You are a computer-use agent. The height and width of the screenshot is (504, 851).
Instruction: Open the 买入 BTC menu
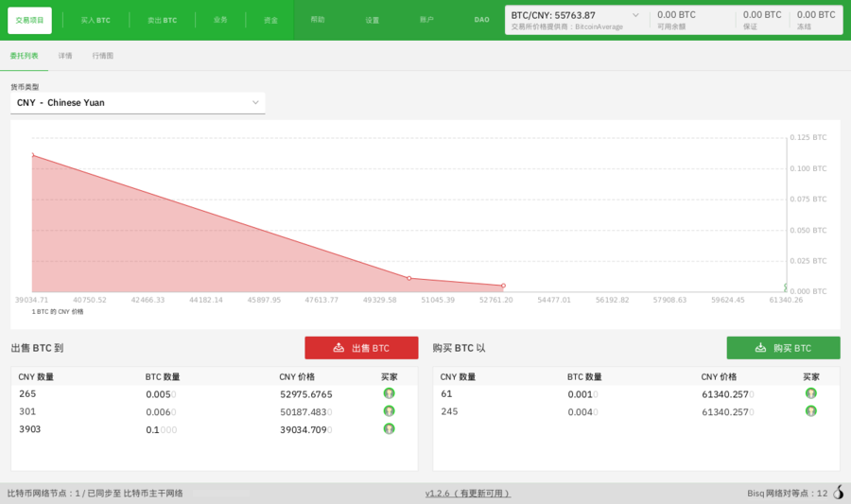(96, 20)
